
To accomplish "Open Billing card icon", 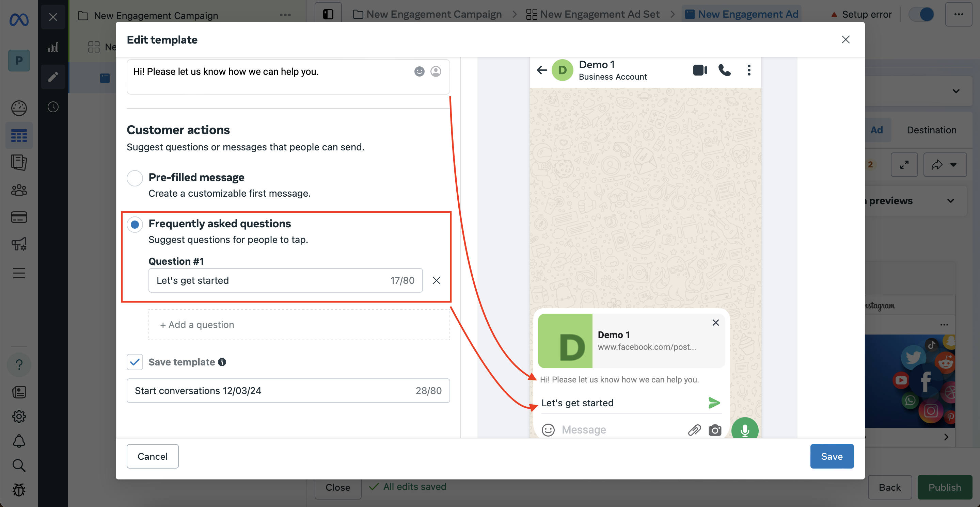I will (x=19, y=217).
